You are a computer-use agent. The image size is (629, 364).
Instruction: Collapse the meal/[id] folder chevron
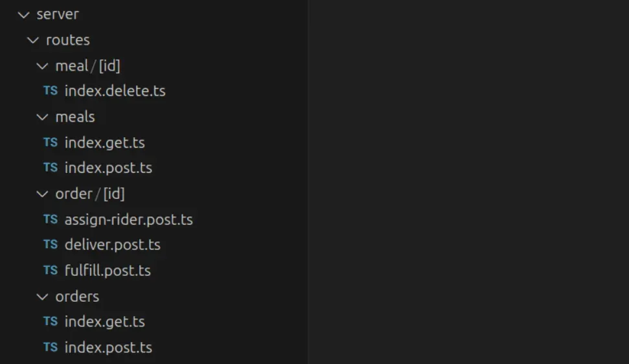click(x=43, y=65)
